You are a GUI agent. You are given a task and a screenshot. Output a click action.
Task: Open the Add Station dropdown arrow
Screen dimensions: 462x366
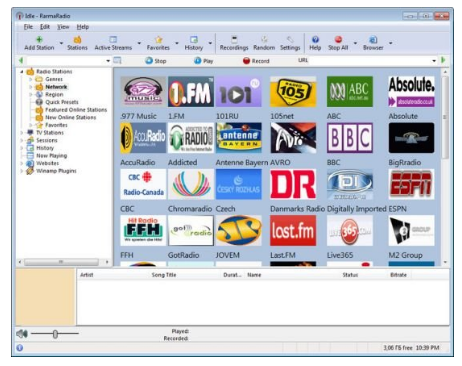click(61, 43)
